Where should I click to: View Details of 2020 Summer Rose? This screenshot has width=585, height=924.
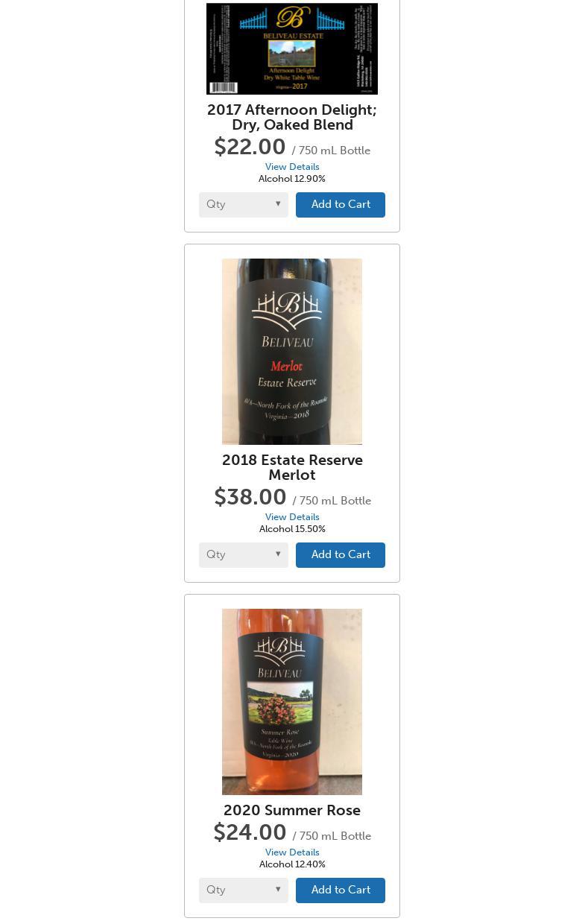[x=292, y=852]
